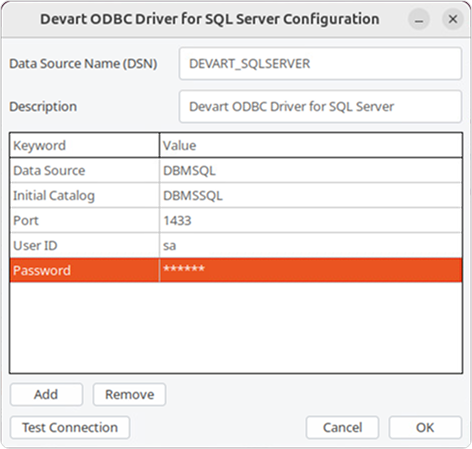Select the 1433 port value cell
The image size is (472, 449).
(311, 220)
